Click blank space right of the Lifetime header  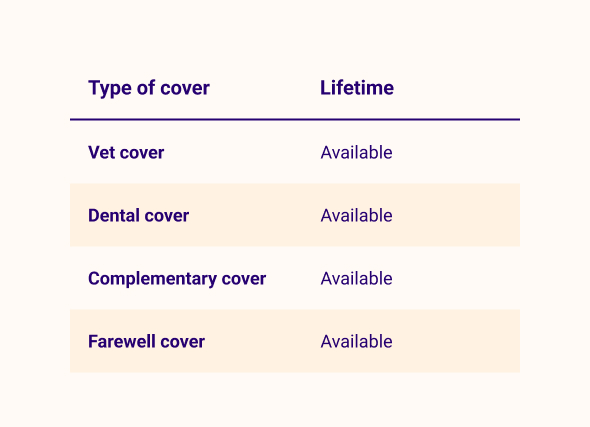457,88
